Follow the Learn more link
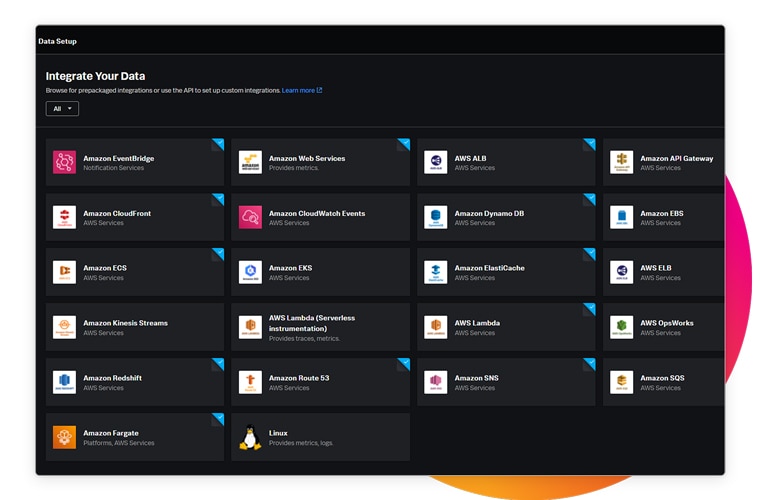The height and width of the screenshot is (500, 760). tap(298, 90)
